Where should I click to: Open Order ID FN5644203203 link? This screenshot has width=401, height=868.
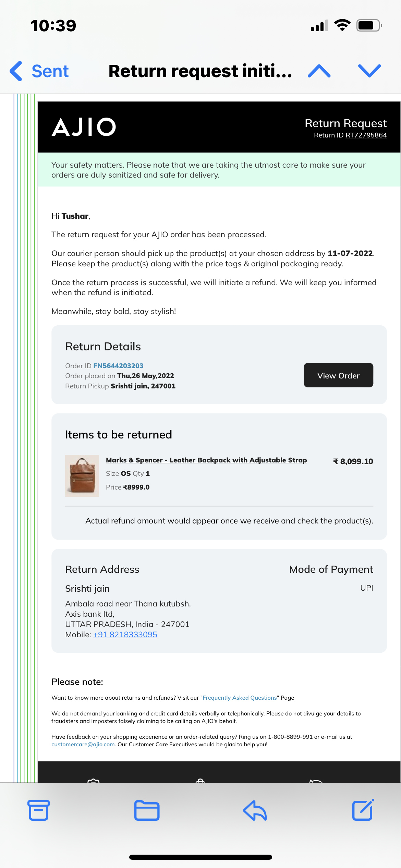tap(118, 366)
